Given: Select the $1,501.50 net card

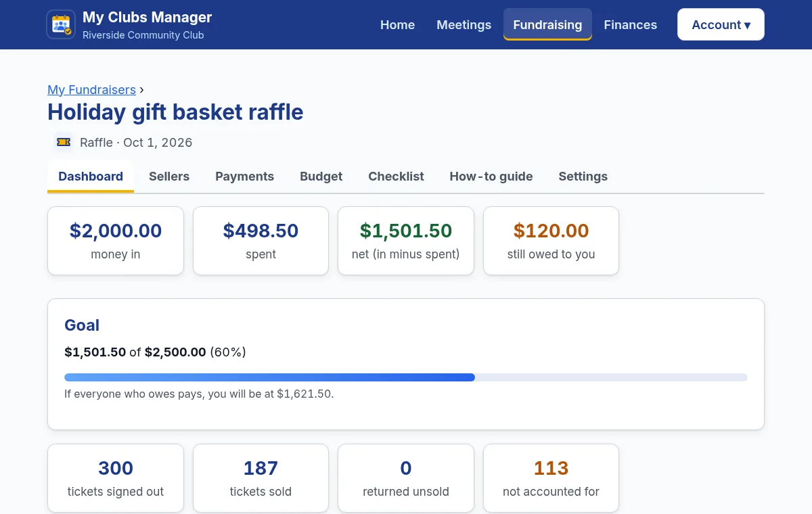Looking at the screenshot, I should point(406,241).
